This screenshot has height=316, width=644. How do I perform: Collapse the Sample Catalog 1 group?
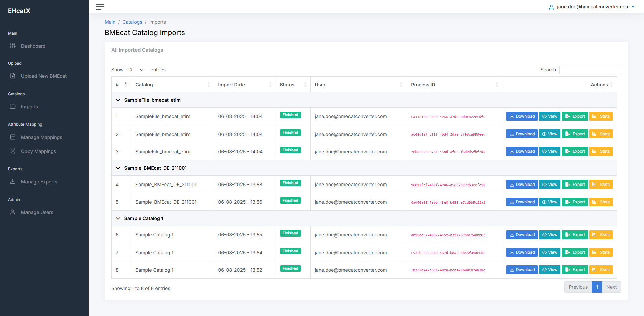tap(118, 218)
